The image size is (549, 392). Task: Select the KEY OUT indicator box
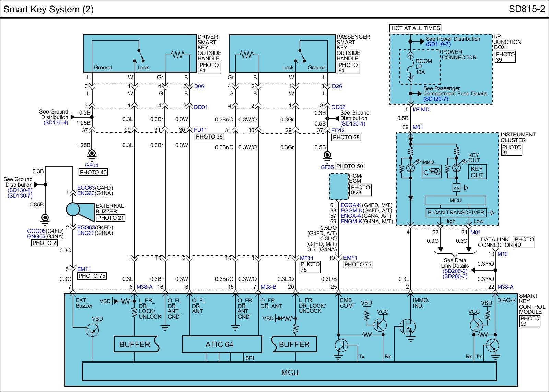tap(477, 172)
